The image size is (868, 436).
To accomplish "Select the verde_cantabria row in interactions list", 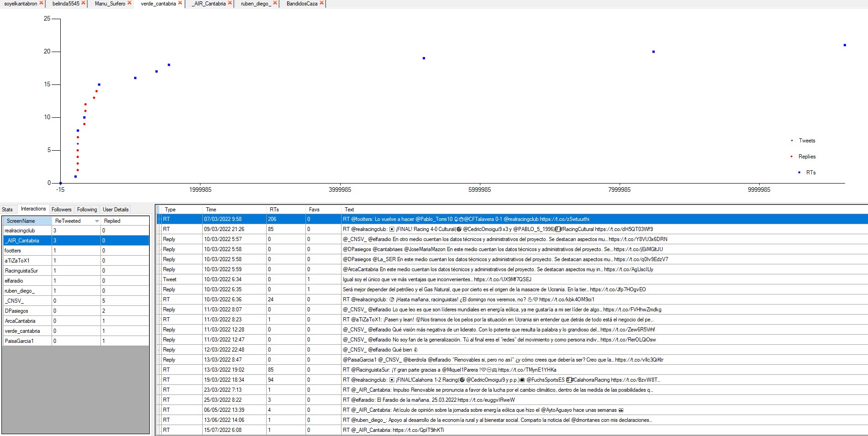I will [76, 331].
